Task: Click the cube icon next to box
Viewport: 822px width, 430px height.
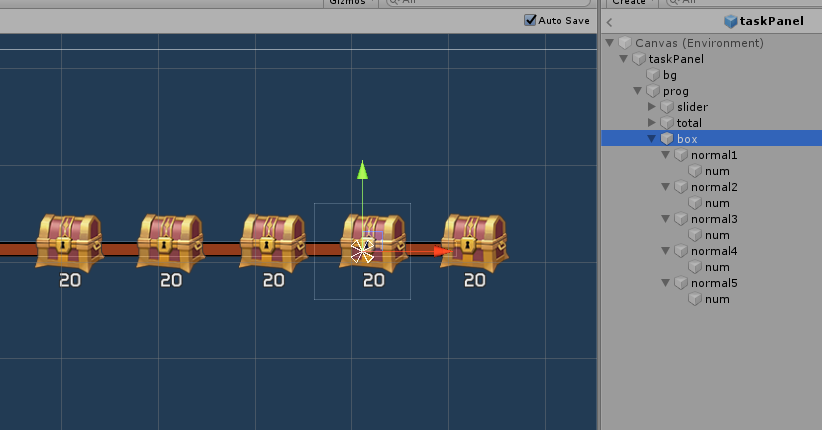Action: (667, 139)
